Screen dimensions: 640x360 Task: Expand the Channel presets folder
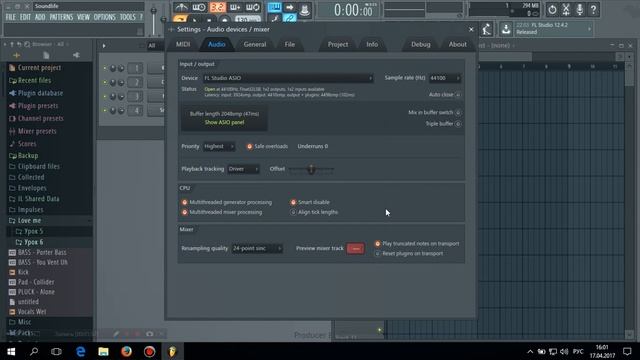click(x=40, y=118)
